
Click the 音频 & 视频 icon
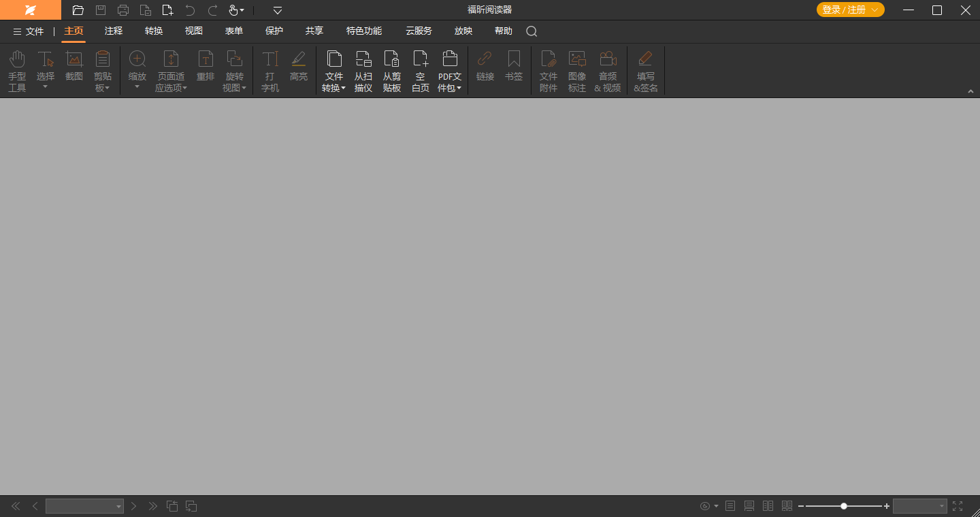click(608, 71)
